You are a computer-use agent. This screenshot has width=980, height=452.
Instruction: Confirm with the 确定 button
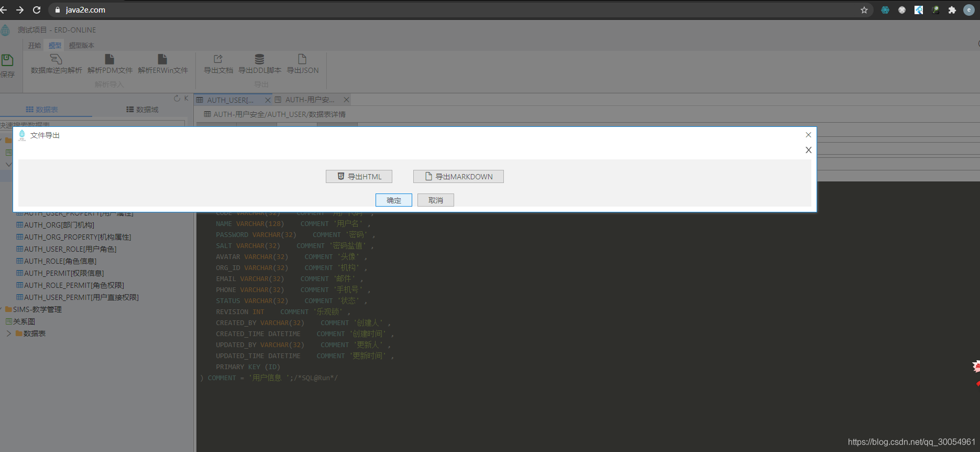tap(394, 200)
